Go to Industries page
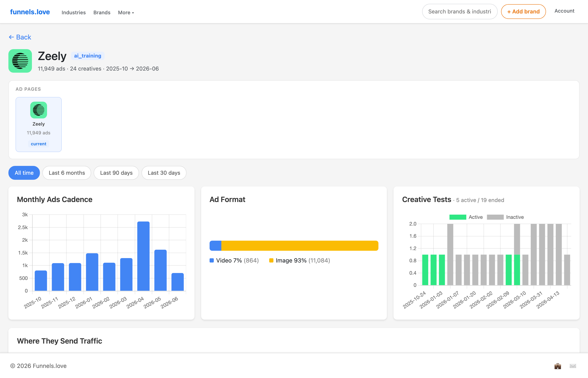 [x=74, y=12]
